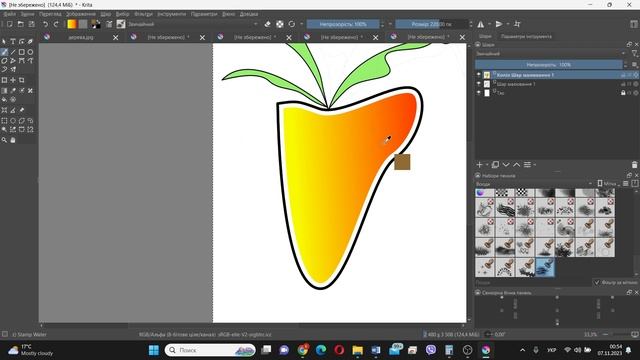This screenshot has height=360, width=640.
Task: Select the Elliptical Selection tool
Action: point(13,120)
